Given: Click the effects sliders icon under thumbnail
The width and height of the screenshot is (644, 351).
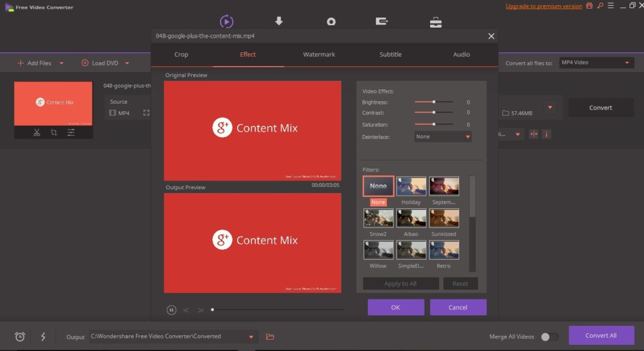Looking at the screenshot, I should [71, 132].
